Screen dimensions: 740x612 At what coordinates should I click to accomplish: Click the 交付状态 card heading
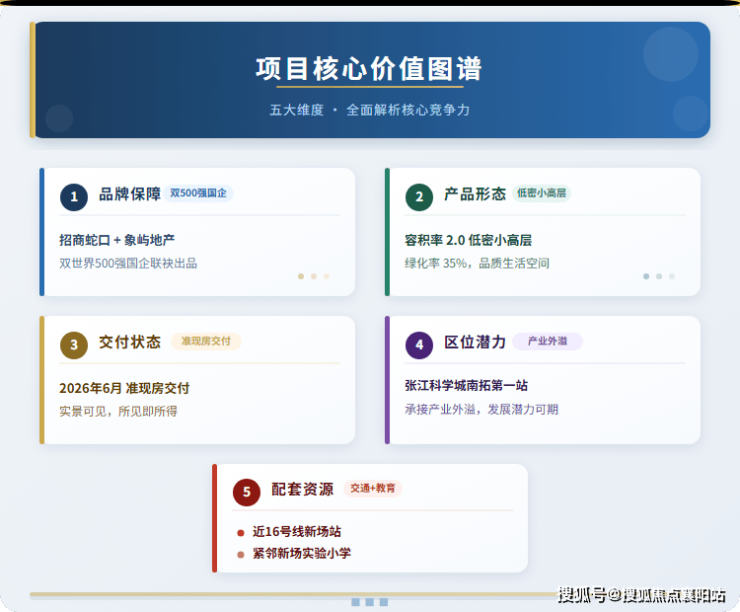[x=130, y=342]
